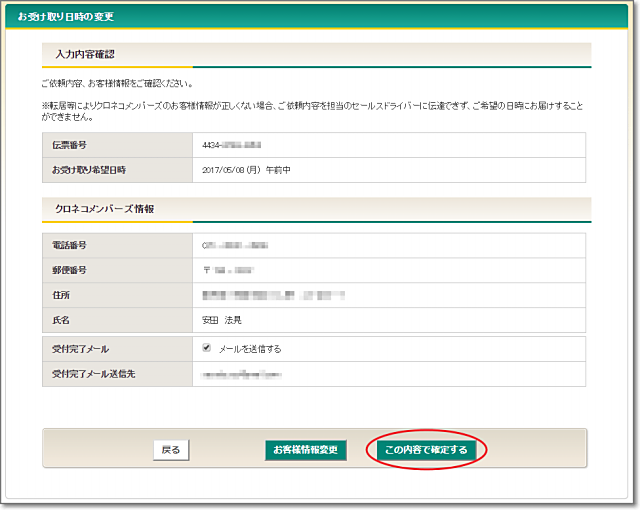The width and height of the screenshot is (640, 510).
Task: Click the 戻る back button
Action: [x=171, y=450]
